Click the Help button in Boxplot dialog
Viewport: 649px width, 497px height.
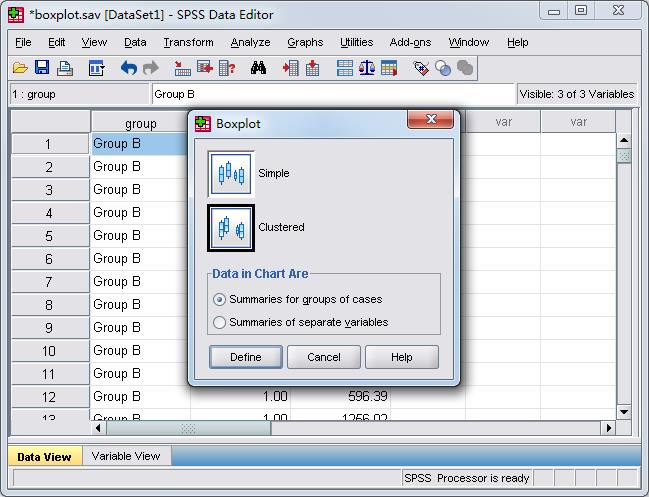401,357
